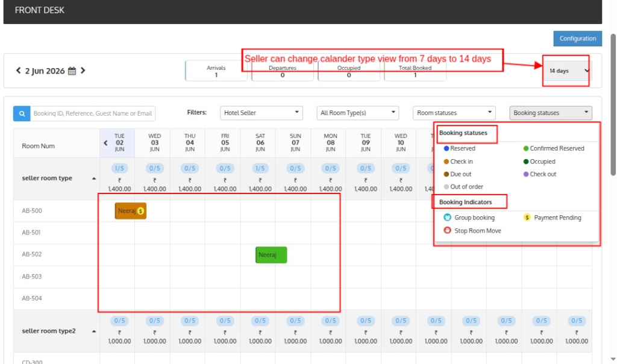Click the blue Reserved status dot
Screen dimensions: 617x364
(446, 148)
